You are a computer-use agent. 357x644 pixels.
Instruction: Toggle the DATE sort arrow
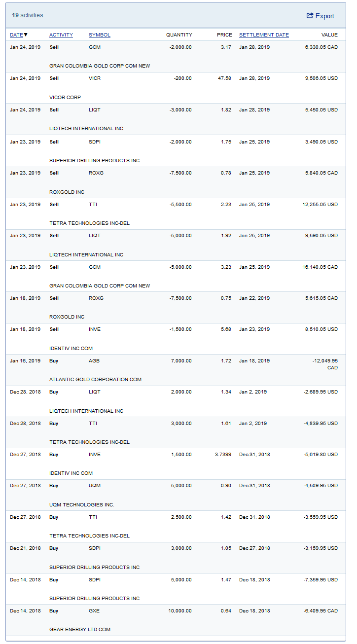click(x=26, y=35)
